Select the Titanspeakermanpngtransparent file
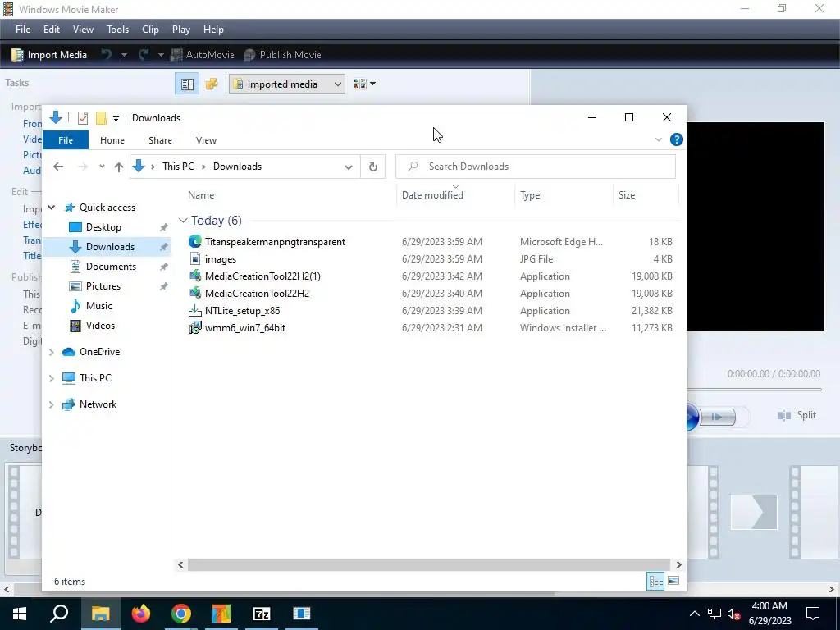 (275, 242)
